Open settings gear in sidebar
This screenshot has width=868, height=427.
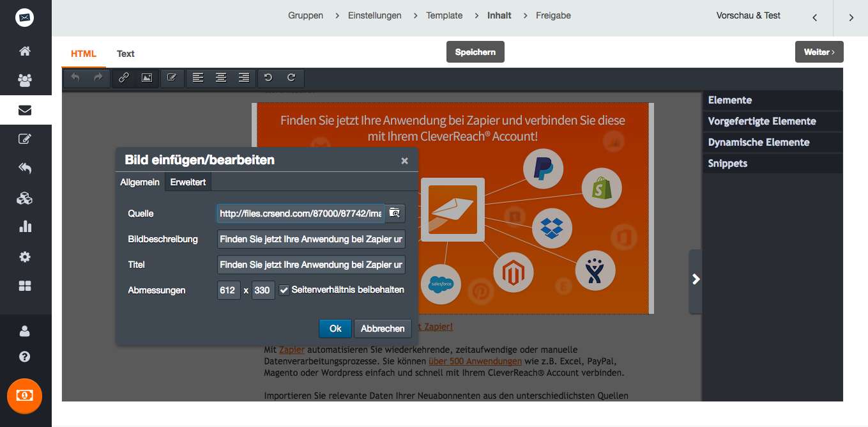click(x=25, y=257)
